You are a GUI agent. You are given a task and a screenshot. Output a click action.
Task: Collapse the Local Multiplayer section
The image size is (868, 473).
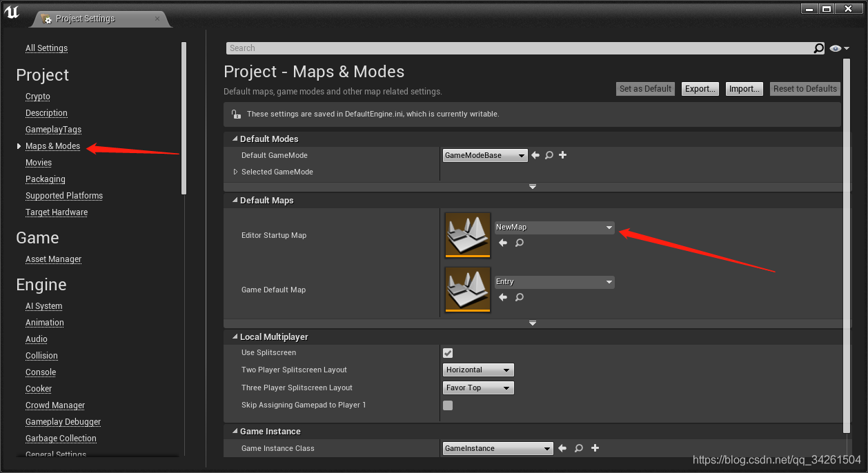pyautogui.click(x=235, y=337)
